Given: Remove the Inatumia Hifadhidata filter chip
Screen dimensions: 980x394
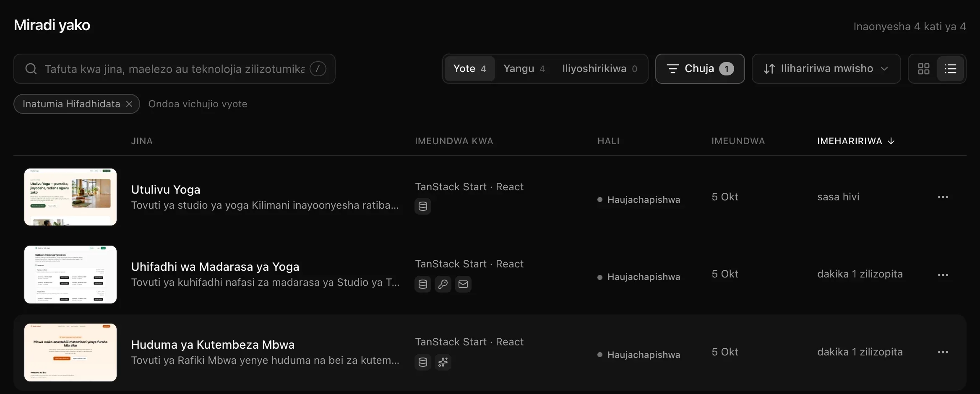Looking at the screenshot, I should (129, 104).
